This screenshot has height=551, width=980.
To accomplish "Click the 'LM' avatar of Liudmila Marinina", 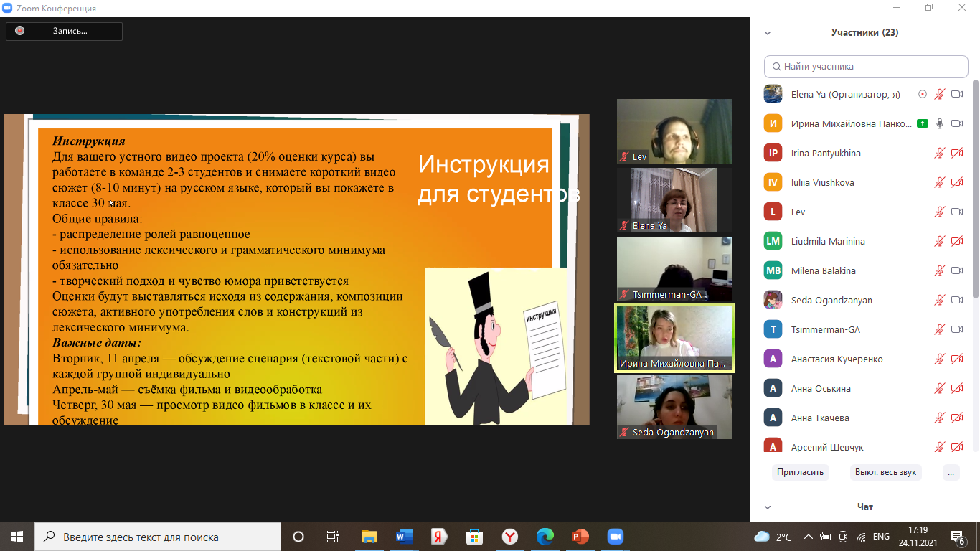I will tap(773, 241).
